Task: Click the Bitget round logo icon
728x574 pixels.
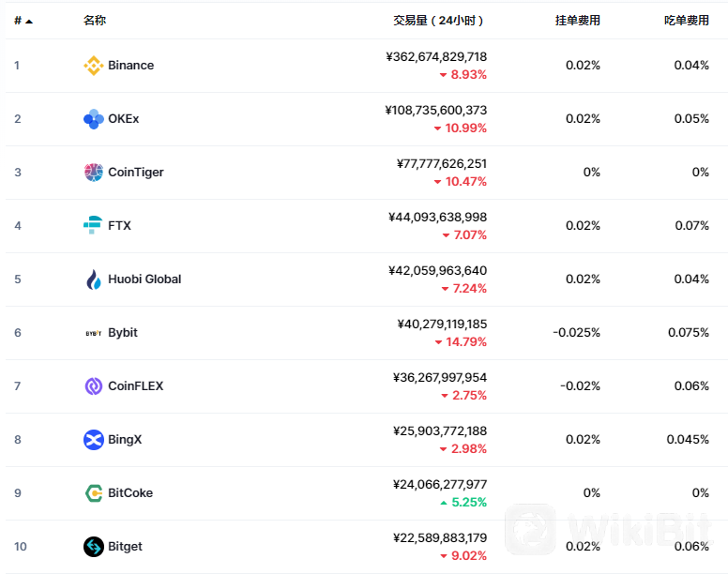Action: coord(93,546)
